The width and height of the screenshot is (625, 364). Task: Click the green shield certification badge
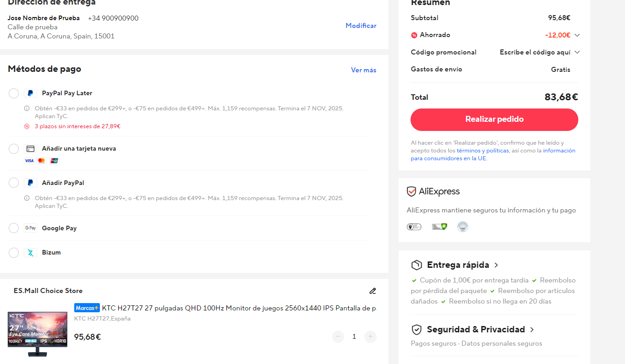(439, 227)
